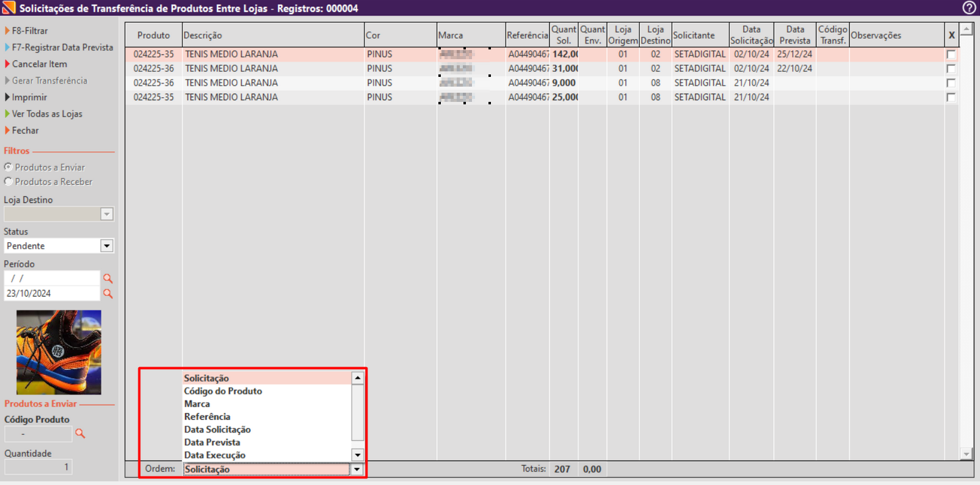Open the Código Produto search magnifier

[x=80, y=433]
